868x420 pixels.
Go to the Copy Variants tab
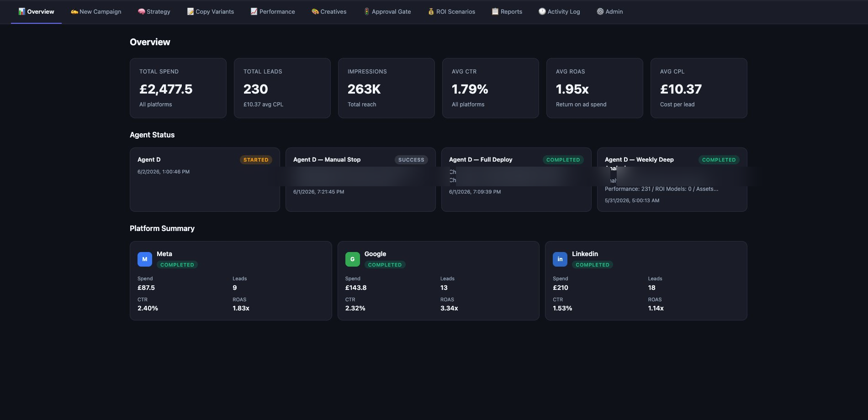click(210, 11)
